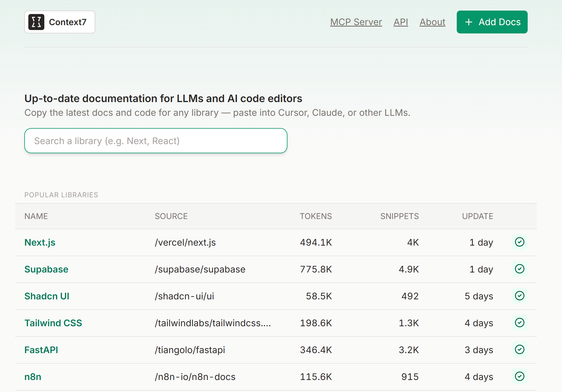Click the checkmark status icon for Shadcn UI
Image resolution: width=562 pixels, height=392 pixels.
click(x=519, y=296)
